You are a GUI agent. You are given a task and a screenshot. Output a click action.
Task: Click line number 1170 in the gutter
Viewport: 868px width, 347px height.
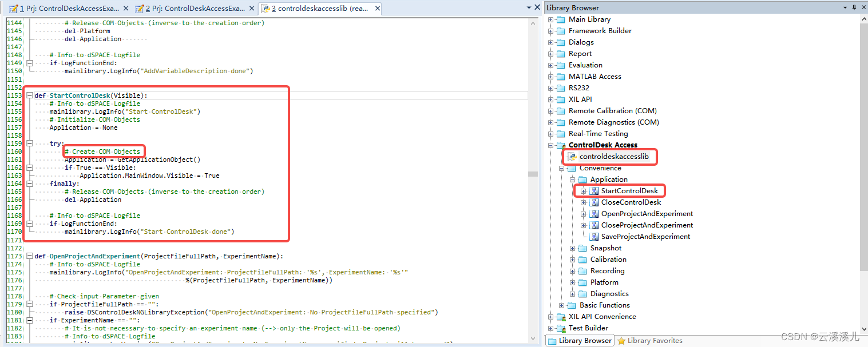(x=14, y=232)
